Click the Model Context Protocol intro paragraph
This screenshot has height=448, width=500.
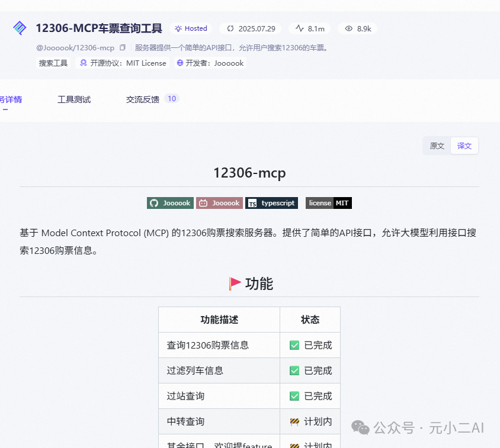(248, 241)
